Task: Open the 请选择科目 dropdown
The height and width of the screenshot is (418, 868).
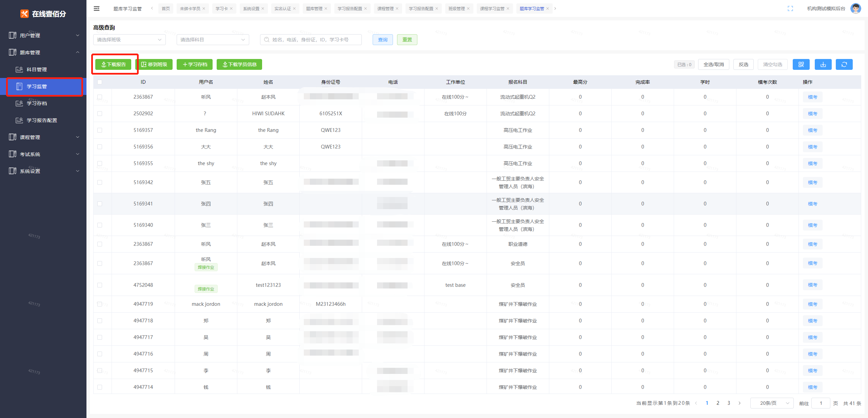Action: pos(213,40)
